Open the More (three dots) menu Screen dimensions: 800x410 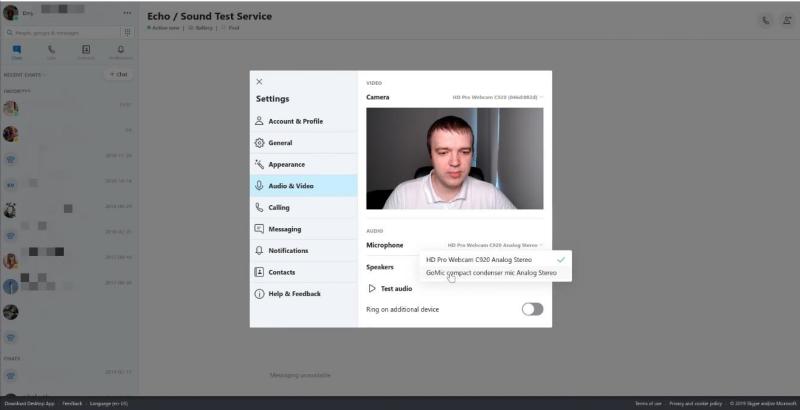click(x=127, y=13)
